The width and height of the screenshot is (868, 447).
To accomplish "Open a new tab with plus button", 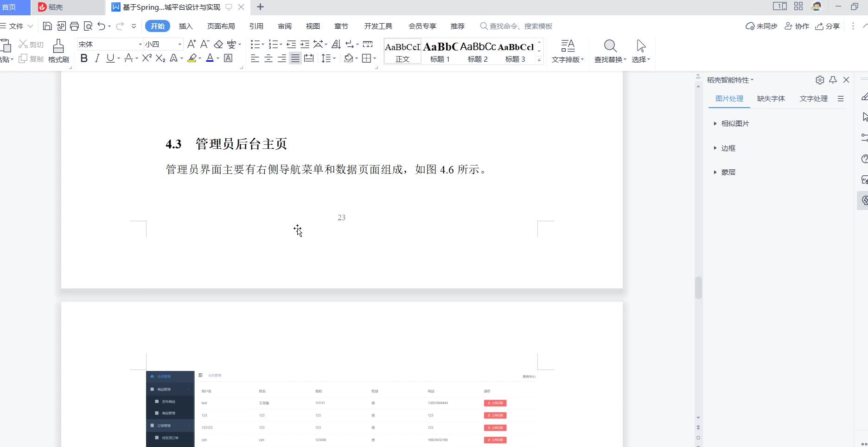I will (260, 7).
